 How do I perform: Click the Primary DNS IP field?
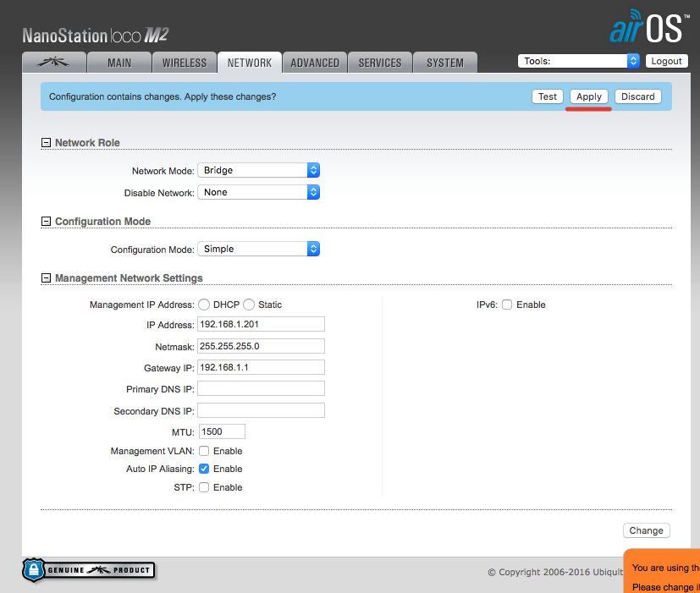pos(261,388)
